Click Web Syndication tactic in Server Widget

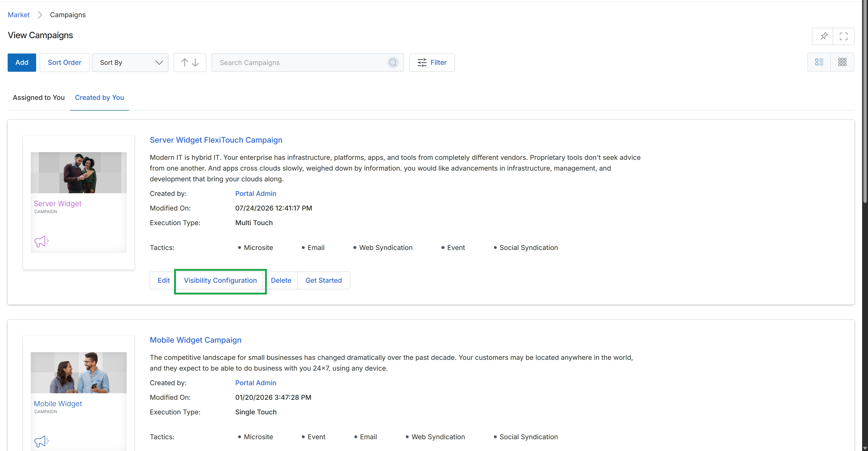(x=386, y=247)
